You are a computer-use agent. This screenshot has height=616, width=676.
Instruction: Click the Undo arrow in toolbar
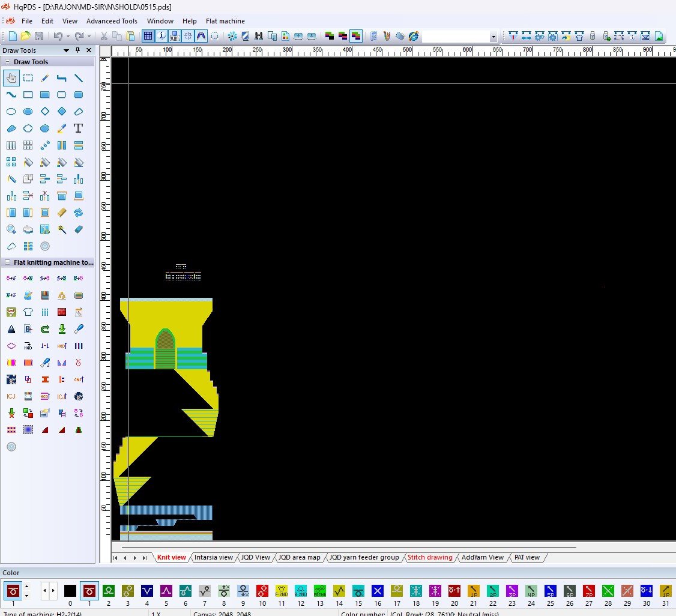58,36
